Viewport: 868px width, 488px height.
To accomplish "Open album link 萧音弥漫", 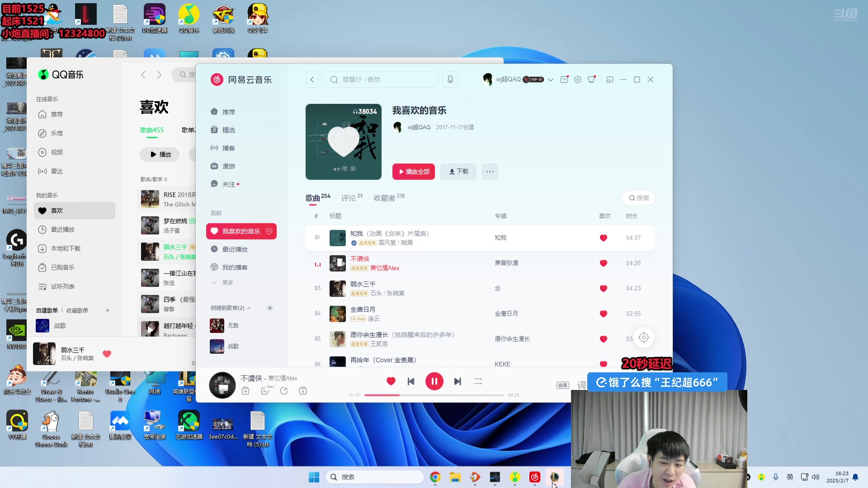I will click(506, 263).
